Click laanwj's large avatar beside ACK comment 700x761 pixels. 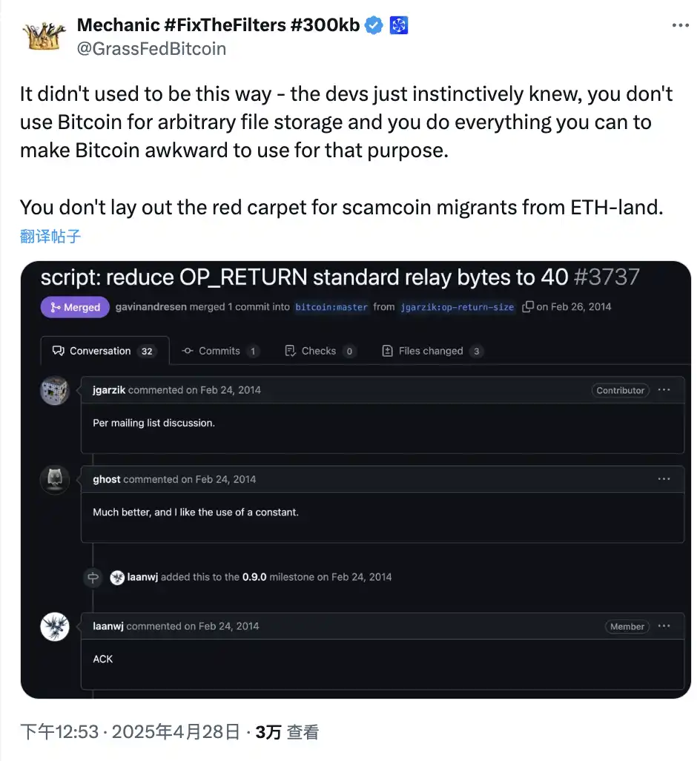click(x=55, y=627)
